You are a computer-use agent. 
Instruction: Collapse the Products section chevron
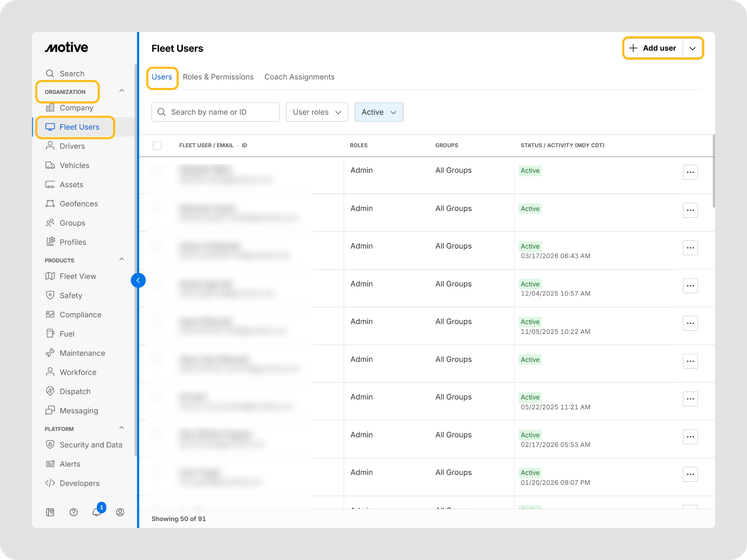pos(122,259)
